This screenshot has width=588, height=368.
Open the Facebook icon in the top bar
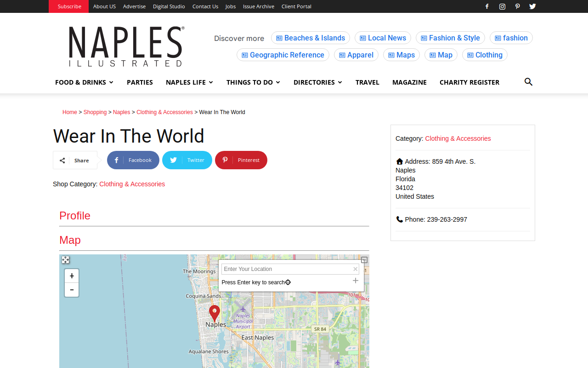(x=487, y=6)
